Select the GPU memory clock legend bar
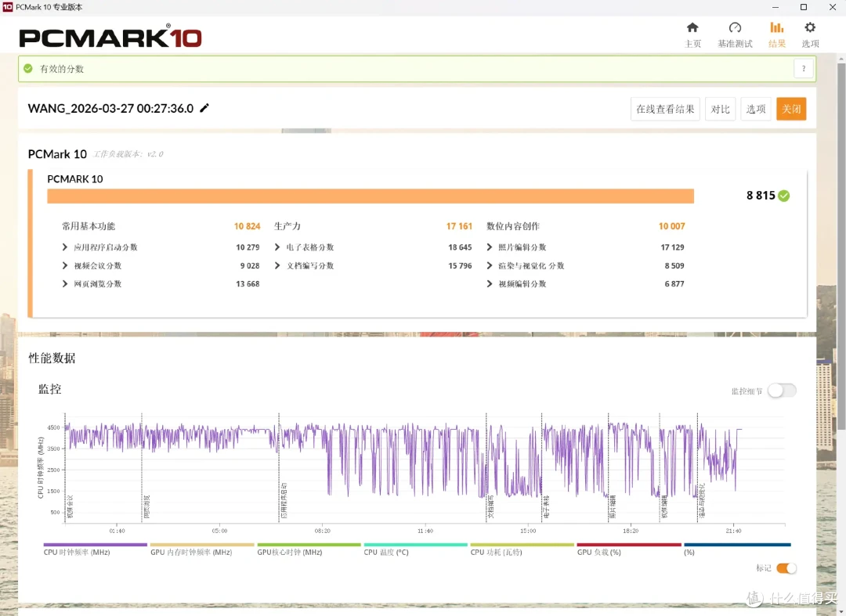This screenshot has height=616, width=846. (202, 545)
